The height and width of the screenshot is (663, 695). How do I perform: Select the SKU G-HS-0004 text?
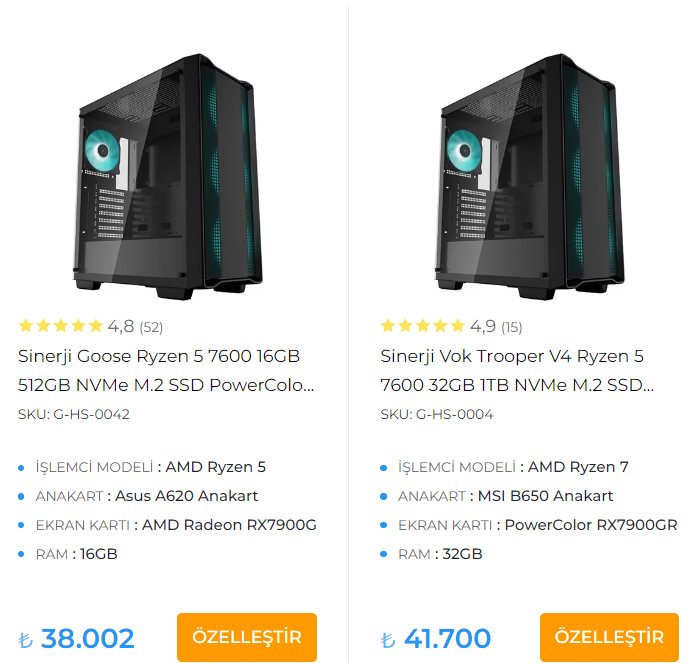coord(436,414)
